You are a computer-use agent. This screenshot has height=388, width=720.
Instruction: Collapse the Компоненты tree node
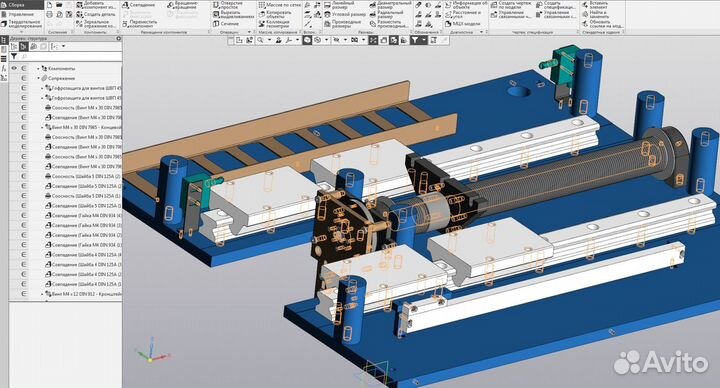38,68
